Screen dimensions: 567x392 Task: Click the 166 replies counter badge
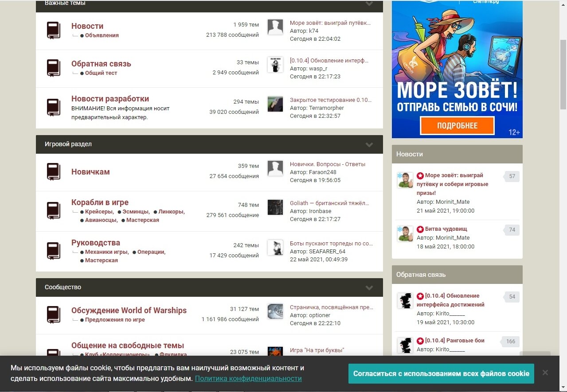click(510, 342)
